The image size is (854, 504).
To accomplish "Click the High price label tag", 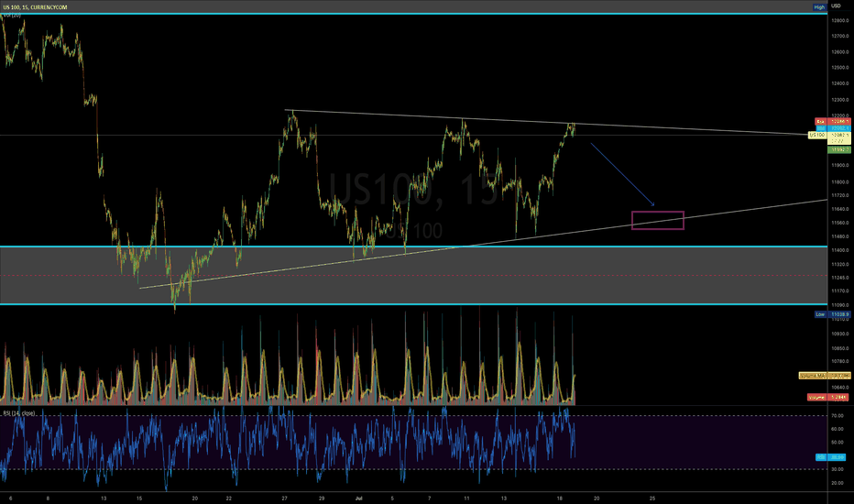I will 819,7.
